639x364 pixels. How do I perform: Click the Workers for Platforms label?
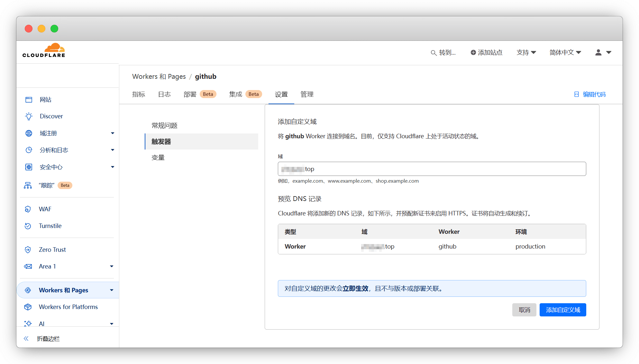coord(68,307)
